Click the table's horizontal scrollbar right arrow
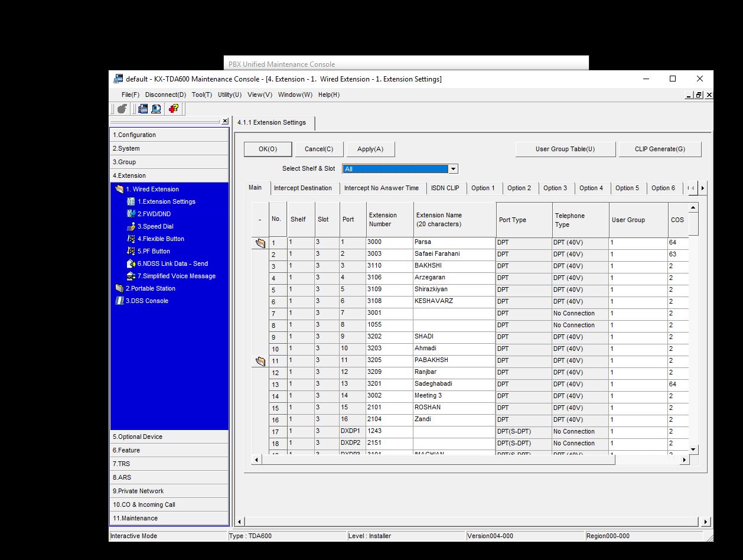 [685, 460]
